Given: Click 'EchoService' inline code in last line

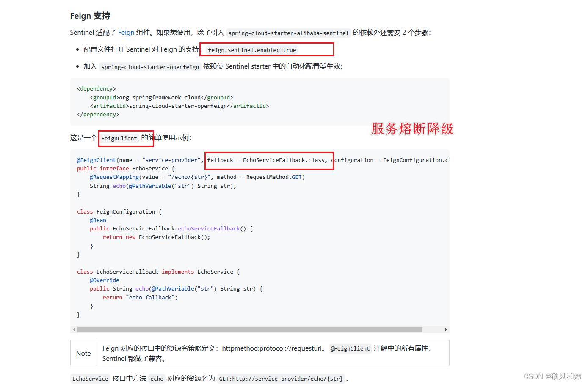Looking at the screenshot, I should pos(90,379).
